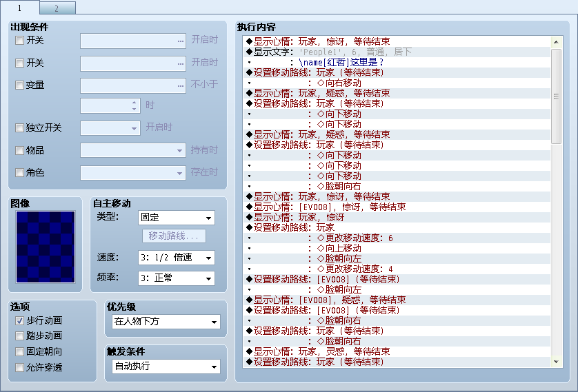The height and width of the screenshot is (392, 578).
Task: Open the 速度 dropdown showing 1/2 倍速
Action: [x=176, y=258]
